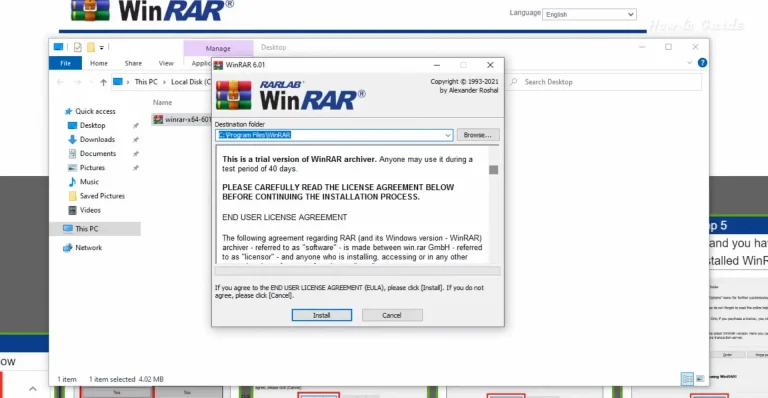The width and height of the screenshot is (768, 398).
Task: Click Cancel in the WinRAR setup dialog
Action: [x=392, y=315]
